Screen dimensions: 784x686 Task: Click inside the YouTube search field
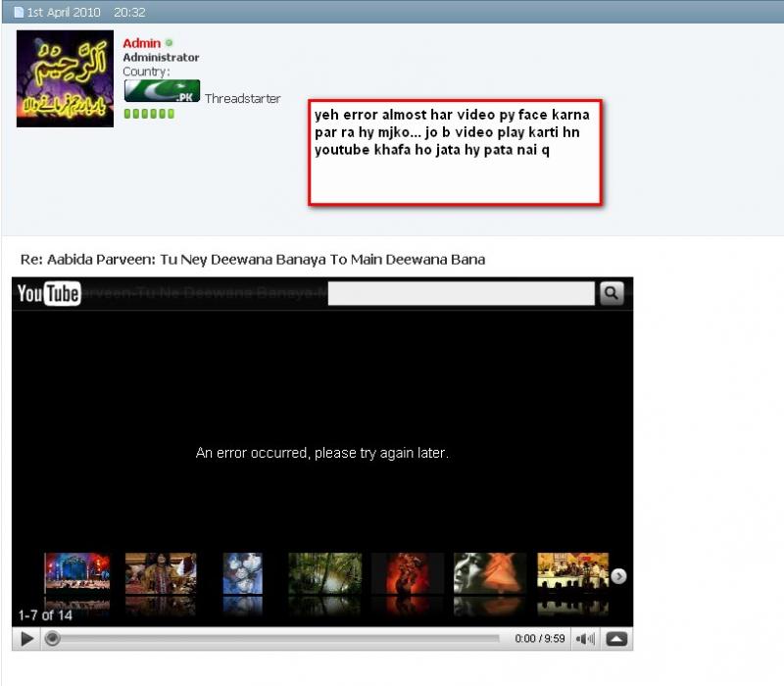[x=461, y=293]
